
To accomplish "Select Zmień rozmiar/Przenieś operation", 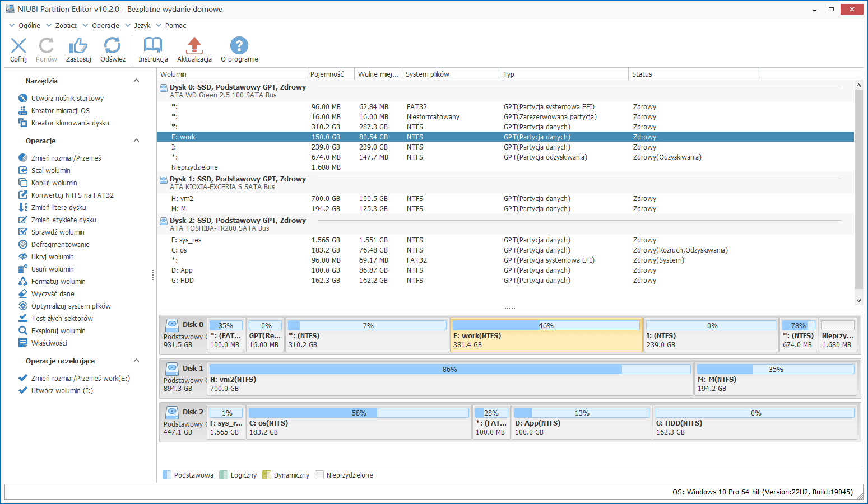I will pos(66,158).
